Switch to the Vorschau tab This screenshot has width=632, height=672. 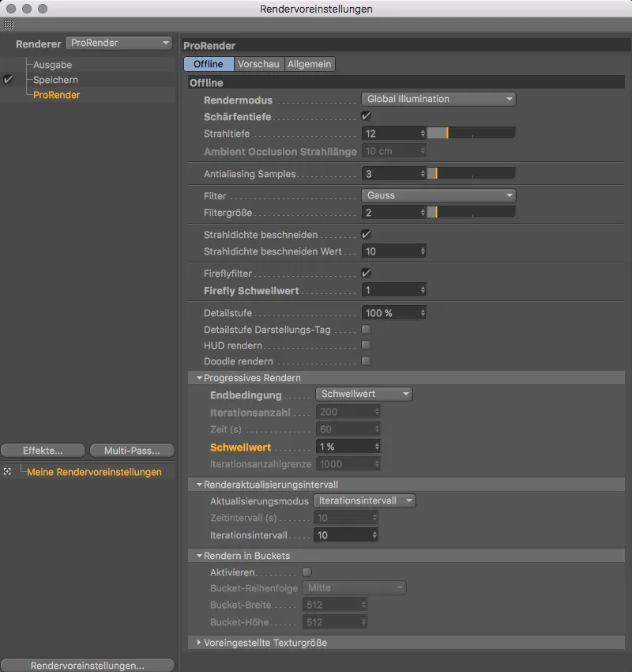pos(258,64)
